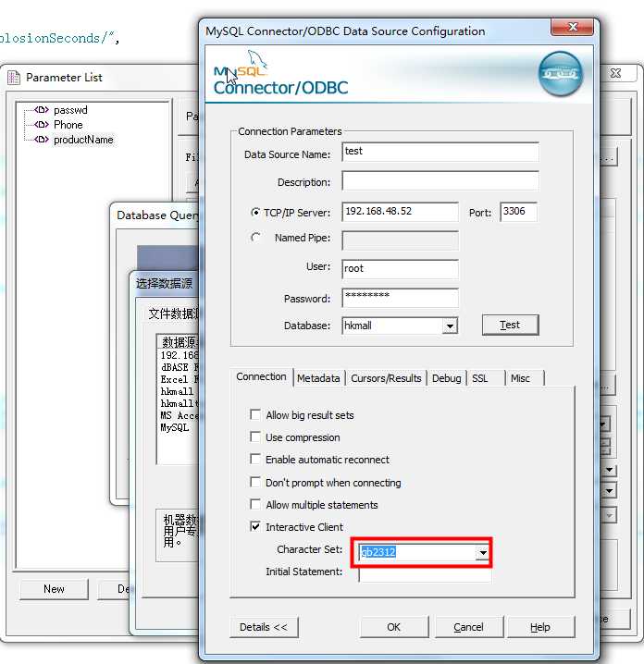Select the dBASE entry in data source list
644x664 pixels.
click(180, 367)
